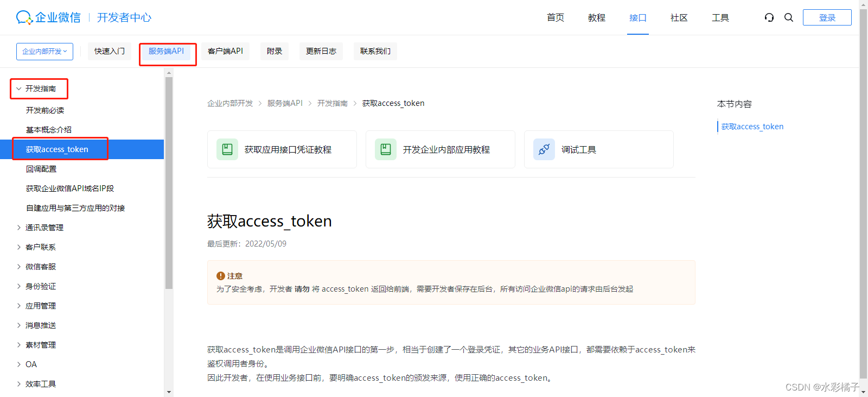Click breadcrumb 开发指南
Screen dimensions: 868x397
[x=333, y=103]
